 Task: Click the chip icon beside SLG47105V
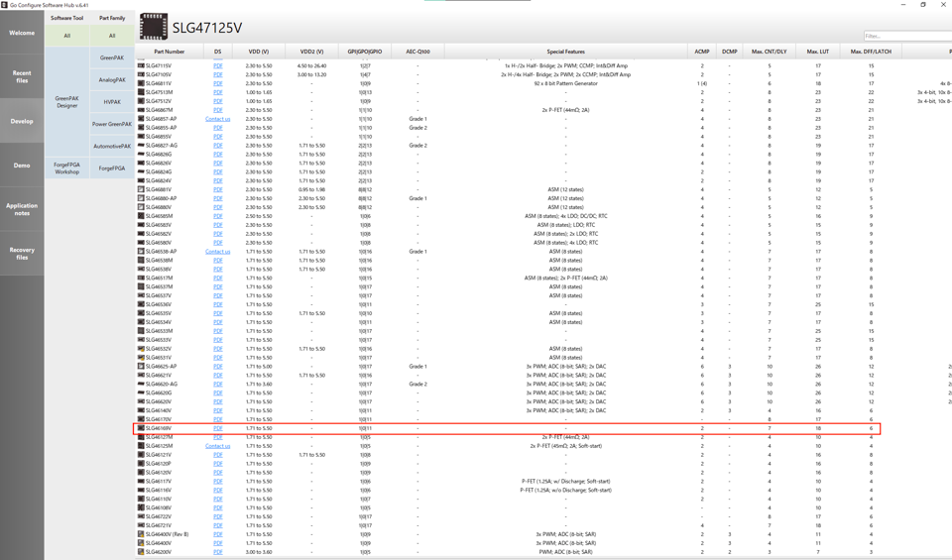(141, 74)
